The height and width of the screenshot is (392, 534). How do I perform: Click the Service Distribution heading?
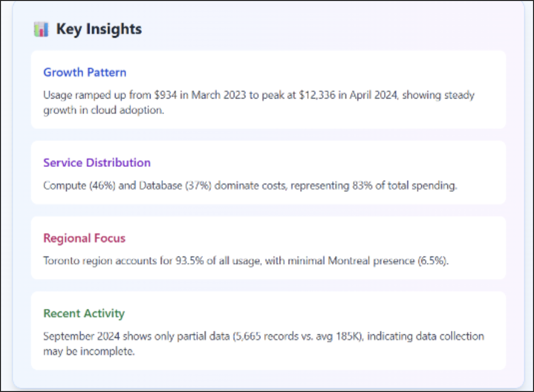tap(97, 163)
